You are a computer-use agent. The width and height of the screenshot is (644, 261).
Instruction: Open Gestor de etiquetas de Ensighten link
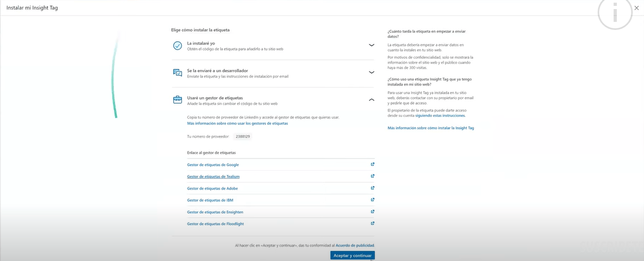[x=215, y=212]
